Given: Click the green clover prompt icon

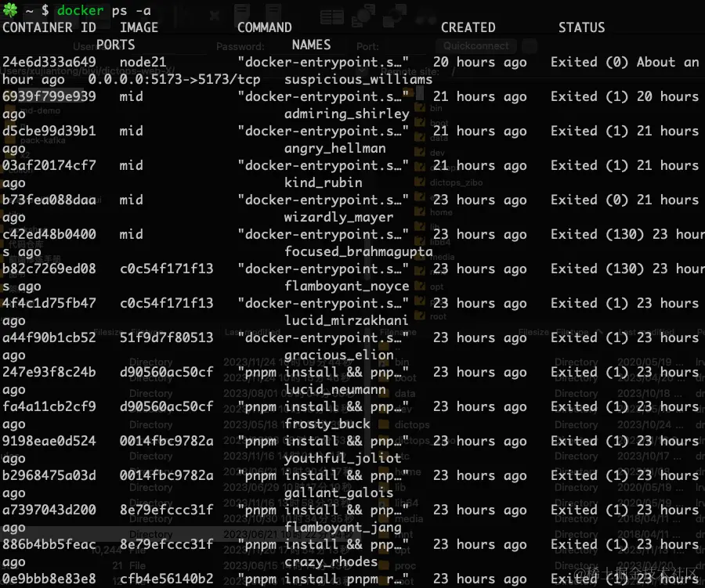Looking at the screenshot, I should point(10,9).
